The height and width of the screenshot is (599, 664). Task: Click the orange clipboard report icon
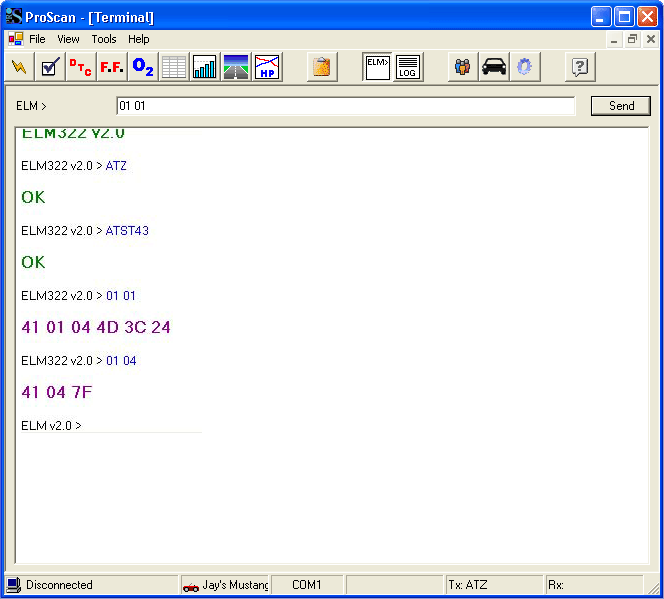click(322, 66)
